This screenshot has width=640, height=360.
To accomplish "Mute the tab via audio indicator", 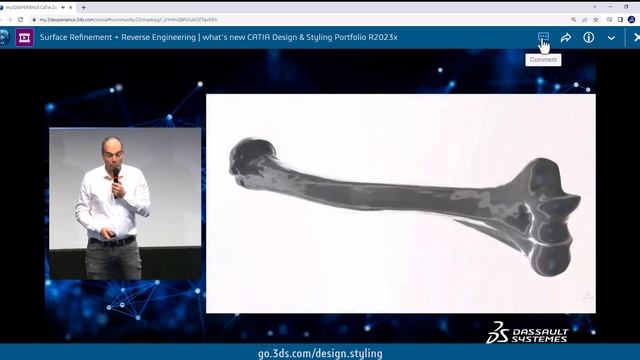I will (x=63, y=7).
